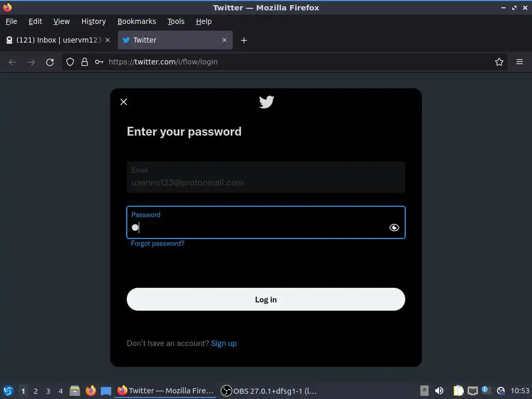Image resolution: width=532 pixels, height=399 pixels.
Task: Click the 10:53 clock in the taskbar
Action: coord(520,391)
